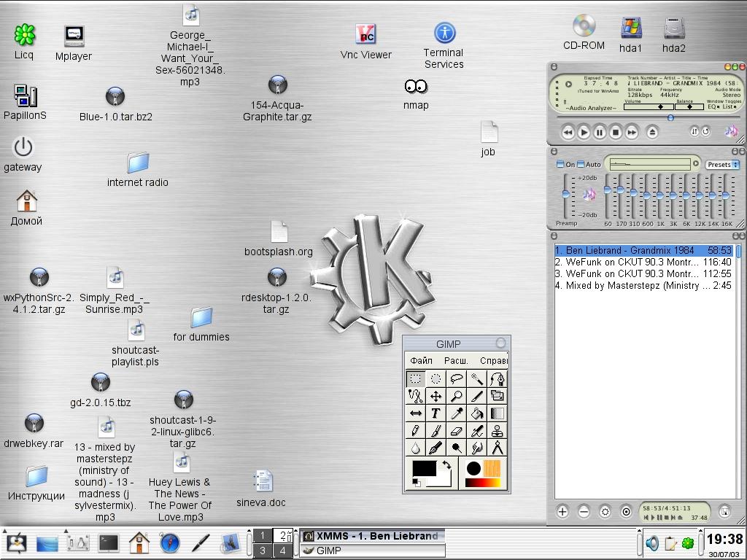The image size is (747, 560).
Task: Select playlist entry Mixed by Masterstepz
Action: coord(643,285)
